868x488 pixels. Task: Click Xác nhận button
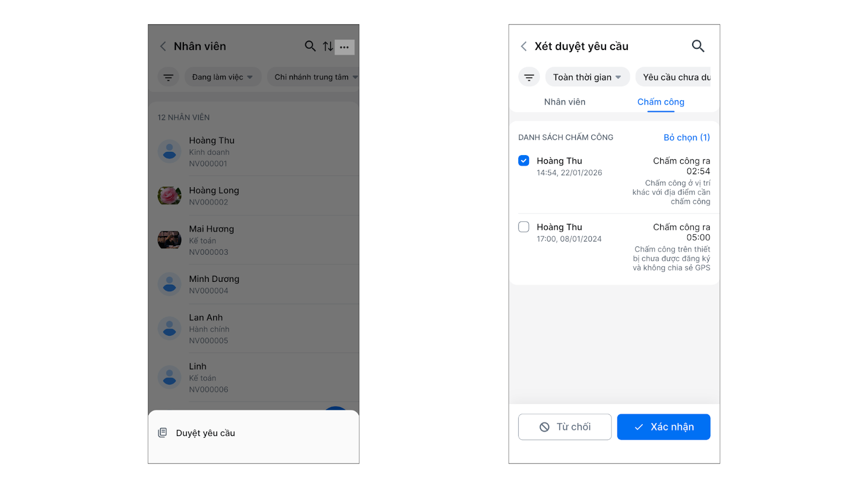coord(663,427)
